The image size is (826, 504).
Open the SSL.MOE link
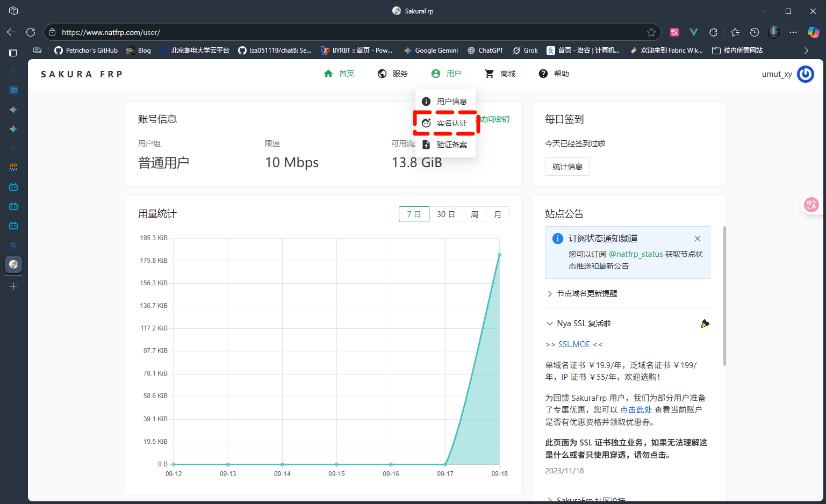pyautogui.click(x=574, y=344)
